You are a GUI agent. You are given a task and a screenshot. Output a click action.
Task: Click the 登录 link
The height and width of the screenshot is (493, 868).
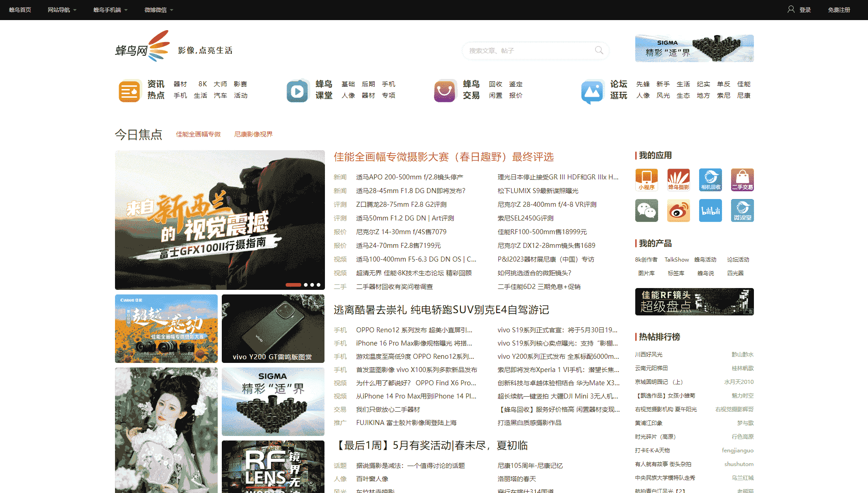tap(805, 10)
